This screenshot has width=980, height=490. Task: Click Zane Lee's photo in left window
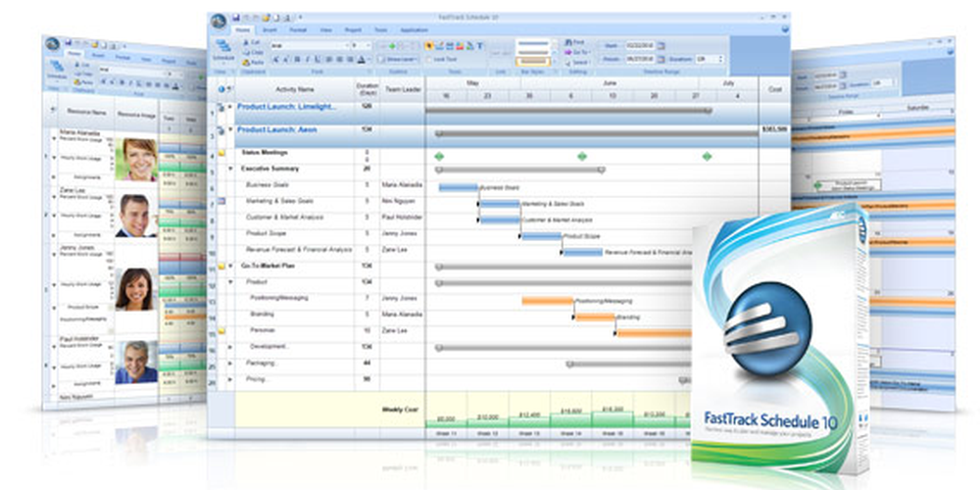pos(136,215)
